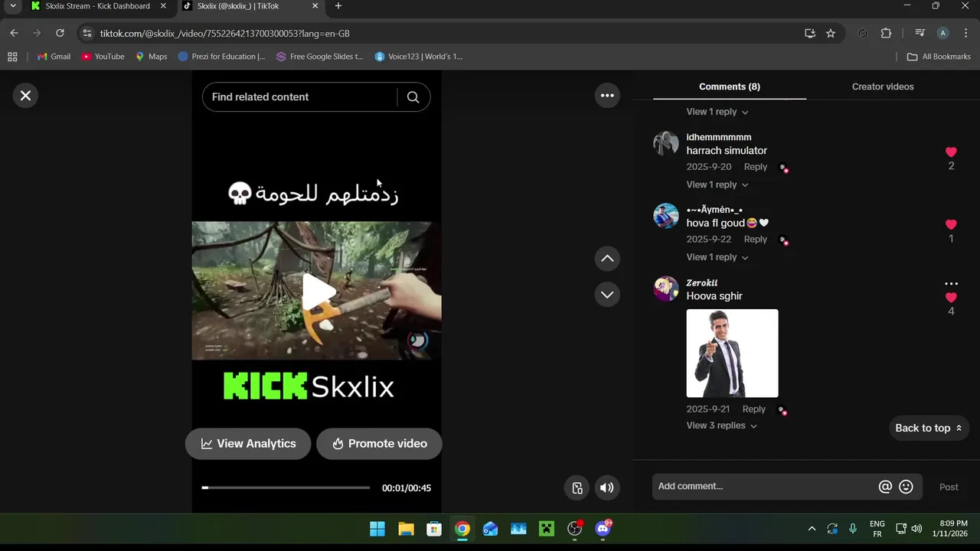The height and width of the screenshot is (551, 980).
Task: Switch to Skxlix Stream Kick Dashboard tab
Action: click(97, 6)
